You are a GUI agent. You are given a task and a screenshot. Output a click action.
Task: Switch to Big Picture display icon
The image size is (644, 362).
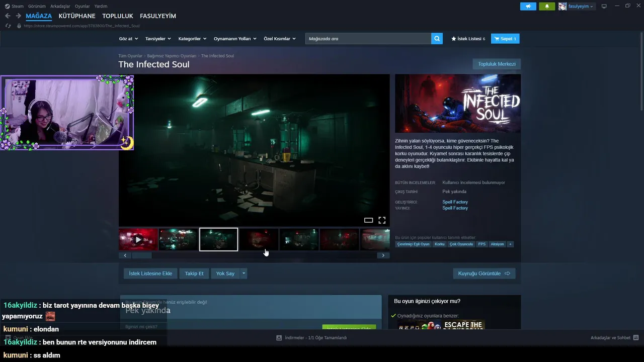[x=604, y=6]
